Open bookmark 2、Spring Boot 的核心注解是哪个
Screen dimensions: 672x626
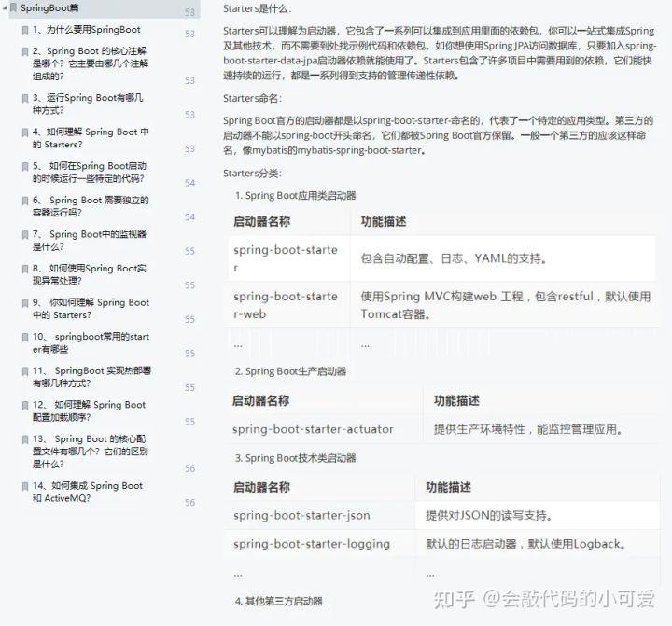click(x=91, y=63)
